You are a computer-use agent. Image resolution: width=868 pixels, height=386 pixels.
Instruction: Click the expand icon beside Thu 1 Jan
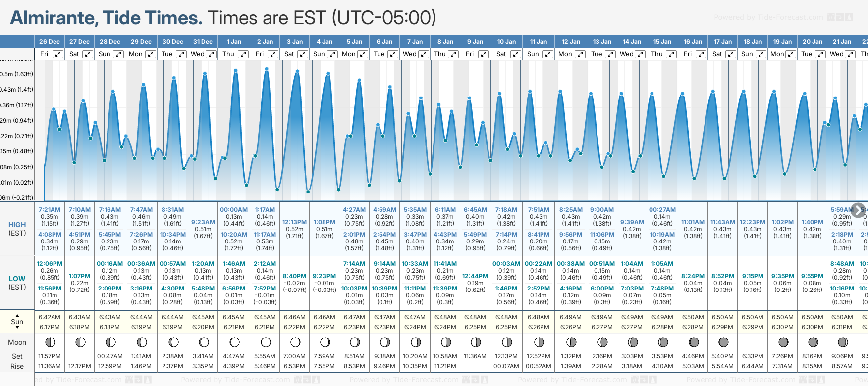243,54
